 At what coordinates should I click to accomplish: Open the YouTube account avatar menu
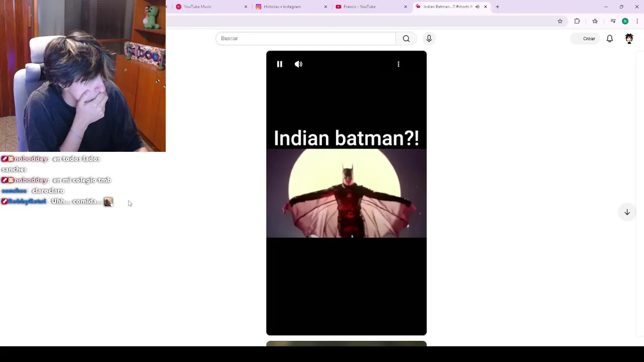tap(629, 38)
